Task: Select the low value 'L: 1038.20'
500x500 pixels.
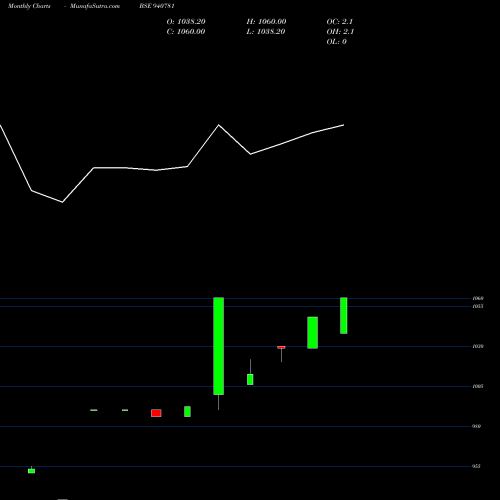Action: pyautogui.click(x=266, y=32)
